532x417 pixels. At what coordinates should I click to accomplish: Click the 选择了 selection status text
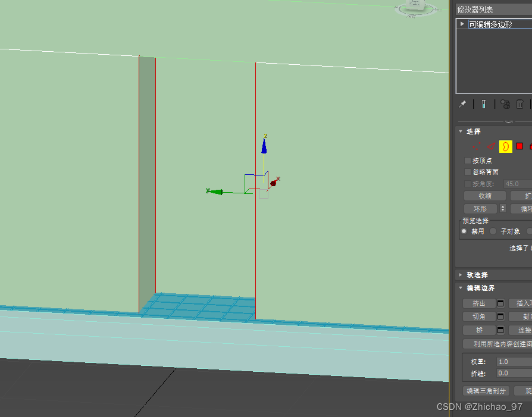point(521,249)
